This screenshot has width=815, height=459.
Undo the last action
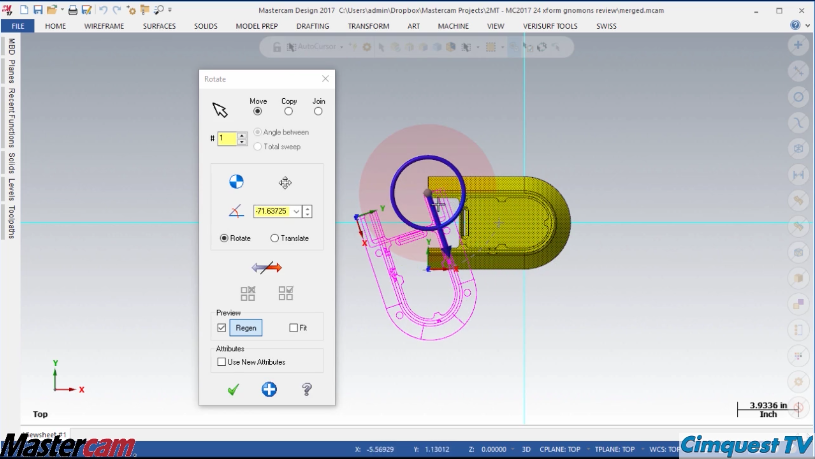pos(103,10)
